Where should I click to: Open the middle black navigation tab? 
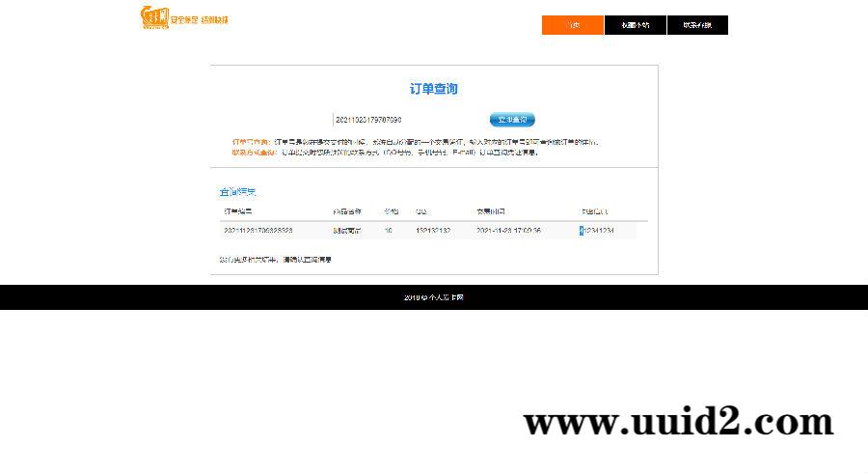click(x=635, y=25)
